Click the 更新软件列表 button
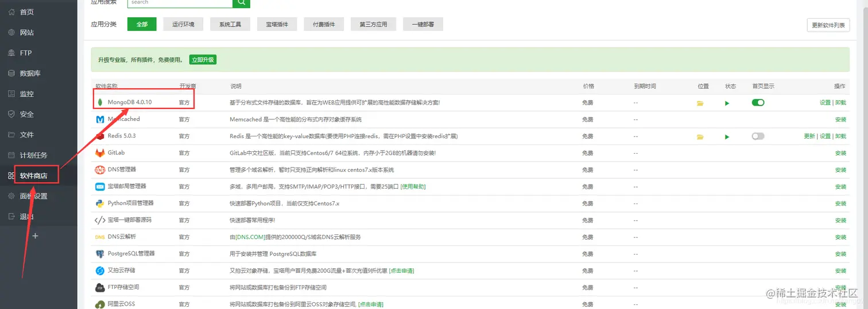The image size is (868, 309). click(x=828, y=25)
